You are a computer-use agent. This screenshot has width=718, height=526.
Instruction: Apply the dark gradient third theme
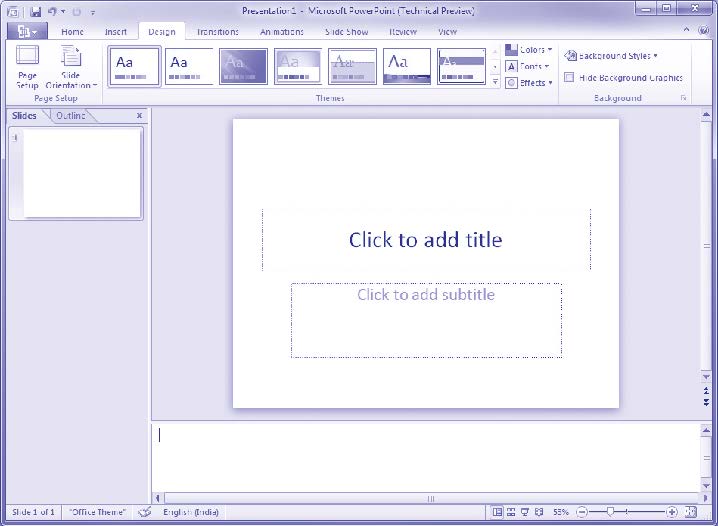(243, 66)
